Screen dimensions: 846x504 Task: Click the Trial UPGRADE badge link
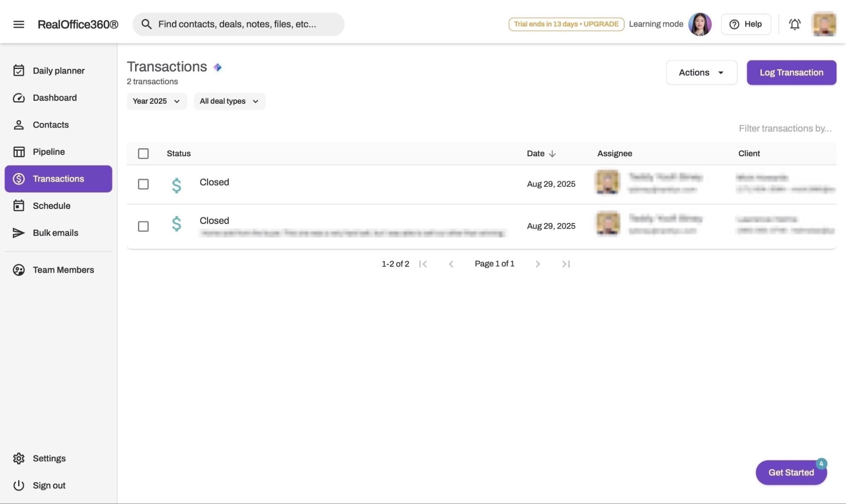pos(566,24)
